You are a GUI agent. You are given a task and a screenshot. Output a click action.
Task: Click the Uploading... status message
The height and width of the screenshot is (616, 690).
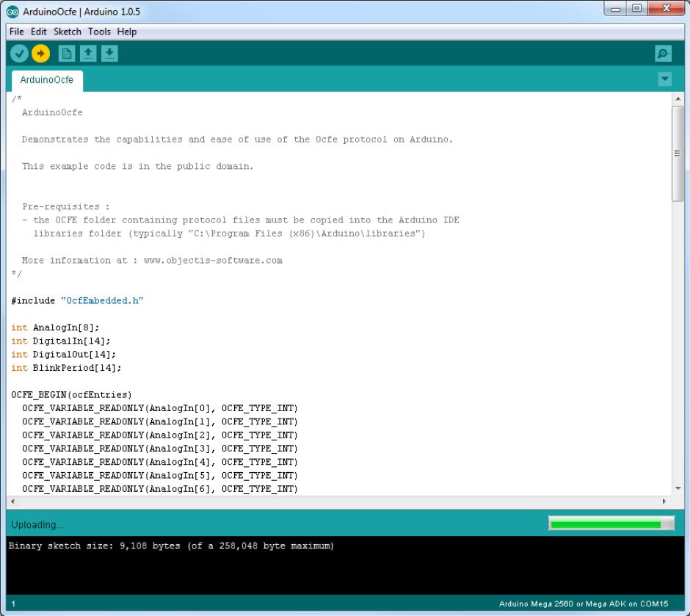click(x=37, y=525)
